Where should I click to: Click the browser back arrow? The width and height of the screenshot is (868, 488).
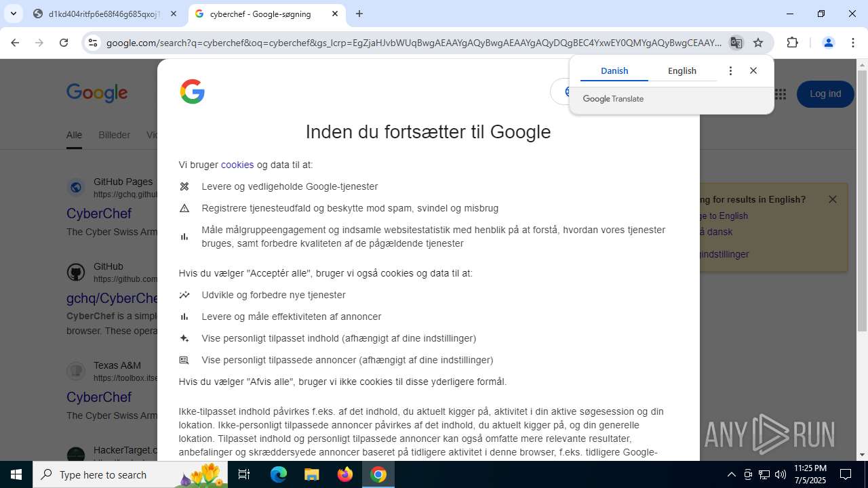pyautogui.click(x=15, y=43)
